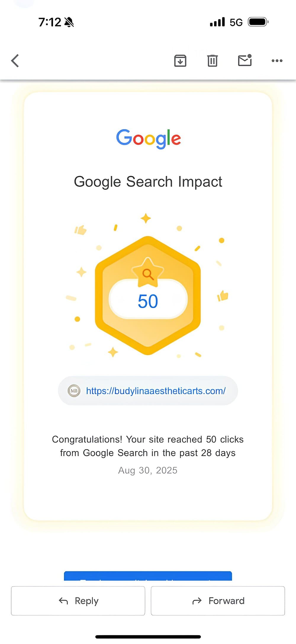Tap the silent mode bell icon

(x=69, y=22)
